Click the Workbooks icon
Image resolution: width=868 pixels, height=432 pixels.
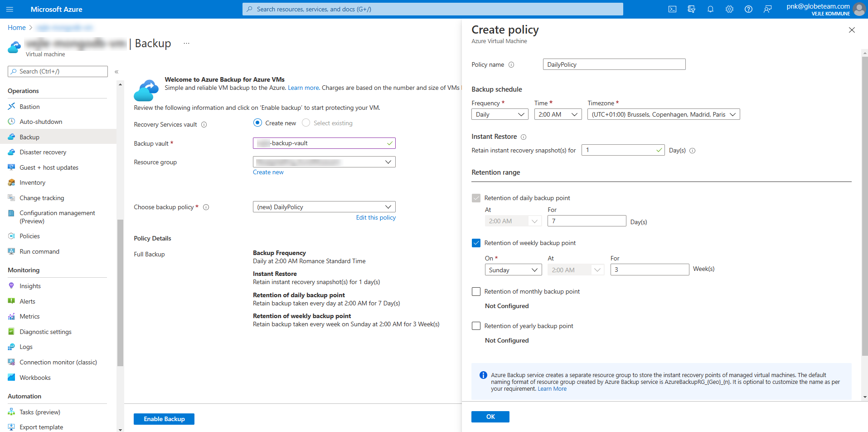click(x=11, y=377)
